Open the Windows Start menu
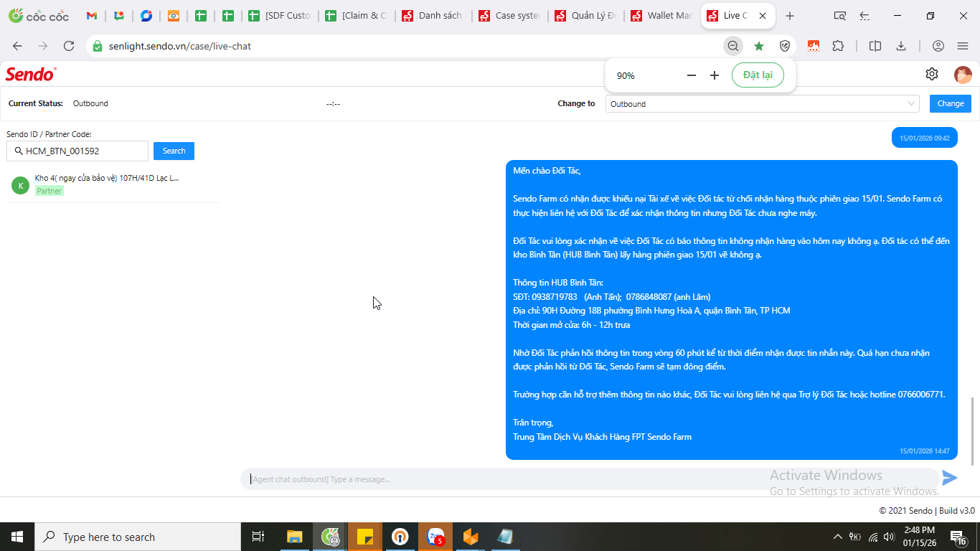 (x=17, y=537)
